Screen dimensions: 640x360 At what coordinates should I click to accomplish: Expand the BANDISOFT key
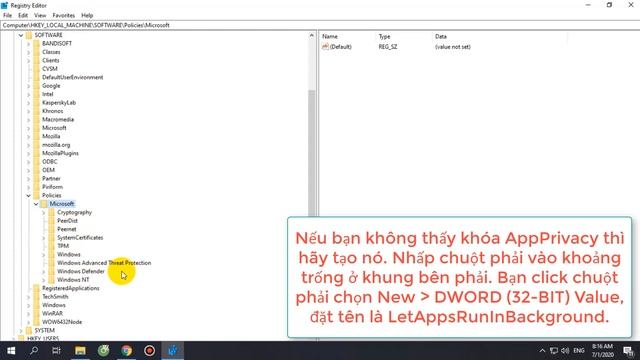click(x=29, y=44)
